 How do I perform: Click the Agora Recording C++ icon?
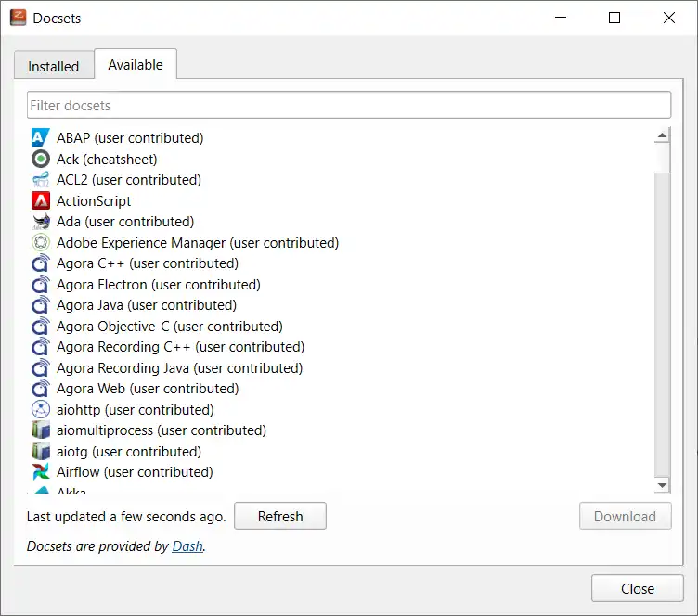pos(41,347)
